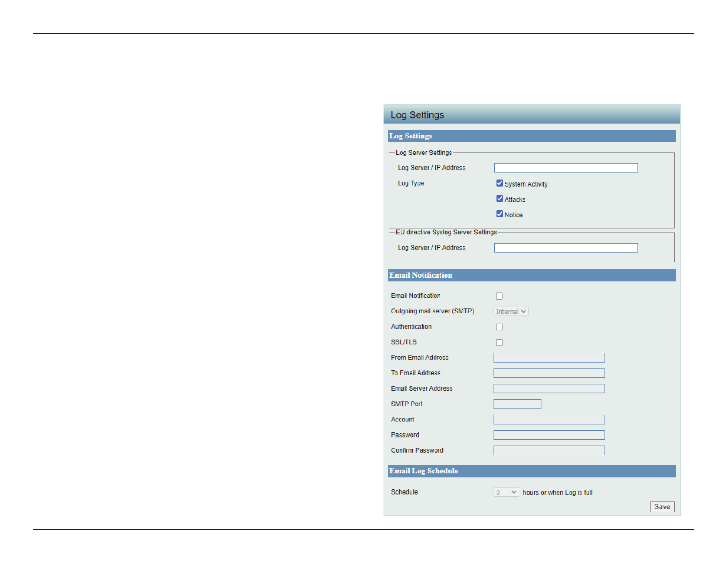The image size is (728, 563).
Task: Open the Outgoing mail server (SMTP) dropdown
Action: (511, 312)
